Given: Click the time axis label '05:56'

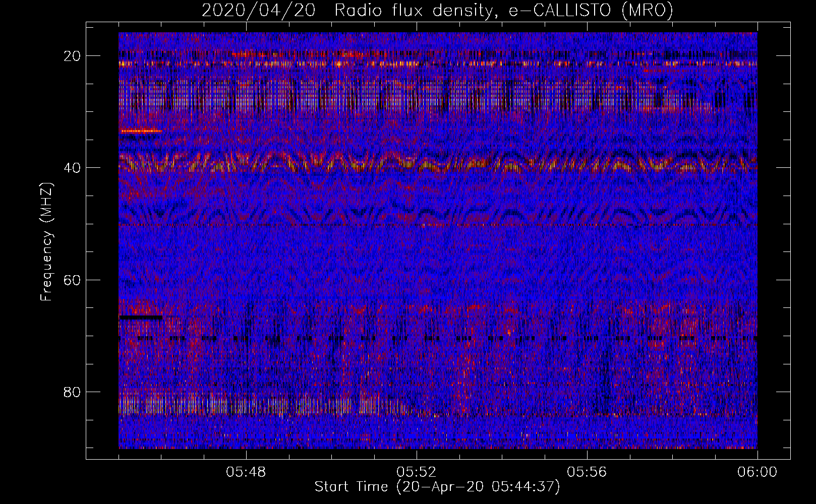Looking at the screenshot, I should point(587,472).
